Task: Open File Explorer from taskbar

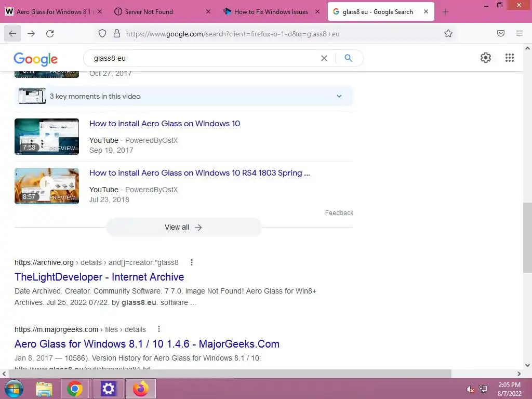Action: click(x=44, y=389)
